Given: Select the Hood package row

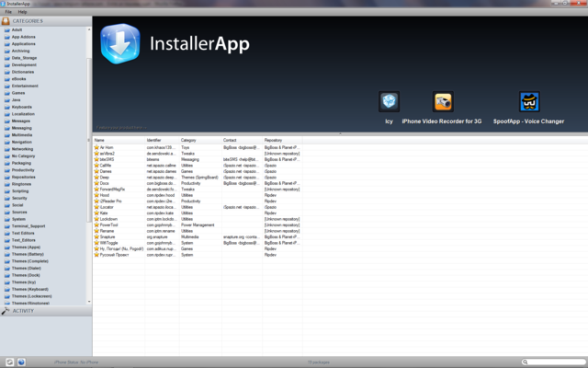Looking at the screenshot, I should (x=198, y=195).
